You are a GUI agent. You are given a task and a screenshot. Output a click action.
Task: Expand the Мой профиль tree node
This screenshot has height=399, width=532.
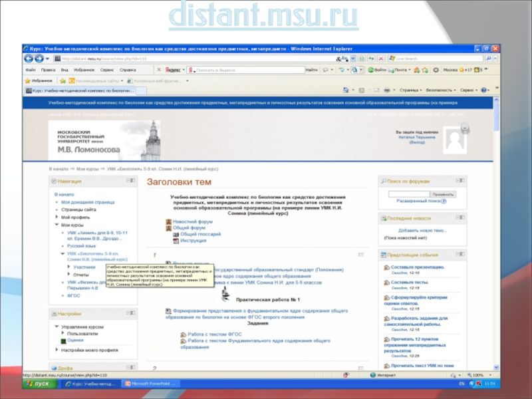coord(57,217)
